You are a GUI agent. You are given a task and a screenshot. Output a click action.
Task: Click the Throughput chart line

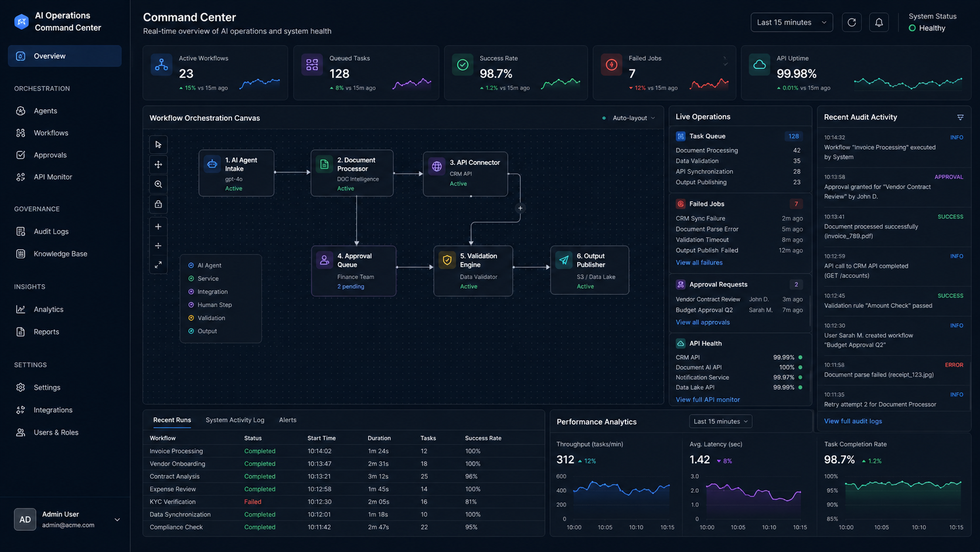(x=621, y=488)
